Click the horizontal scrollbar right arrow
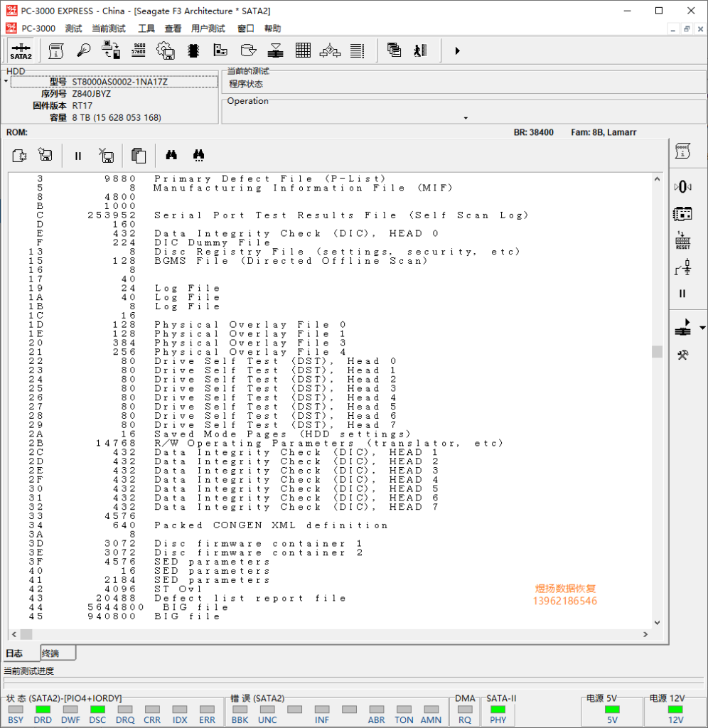Image resolution: width=708 pixels, height=728 pixels. tap(645, 634)
